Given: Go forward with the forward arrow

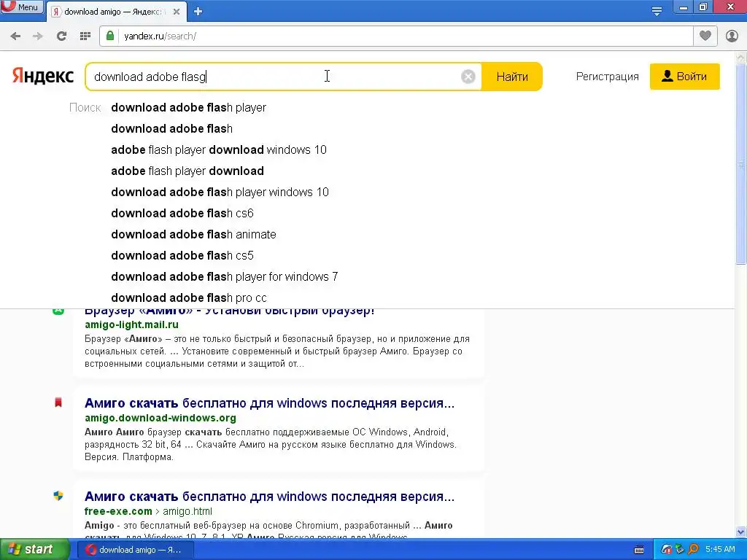Looking at the screenshot, I should point(38,36).
